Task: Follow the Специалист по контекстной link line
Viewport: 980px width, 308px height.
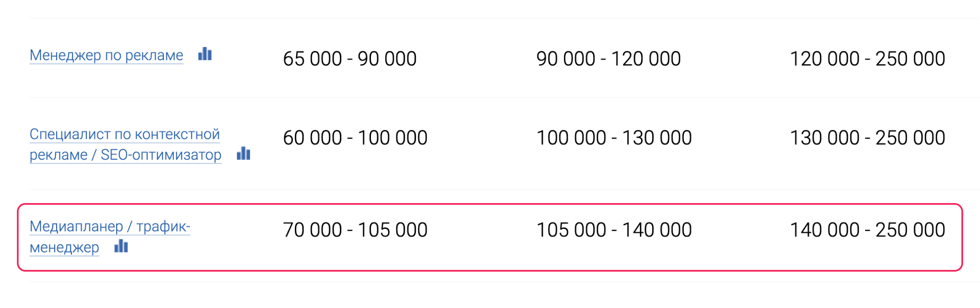Action: tap(125, 134)
